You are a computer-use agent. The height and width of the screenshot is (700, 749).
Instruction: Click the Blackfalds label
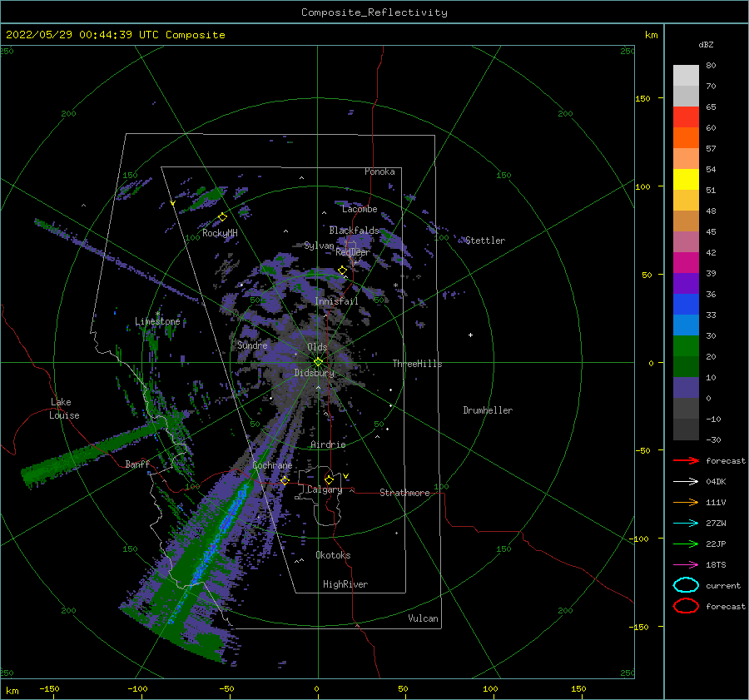354,231
